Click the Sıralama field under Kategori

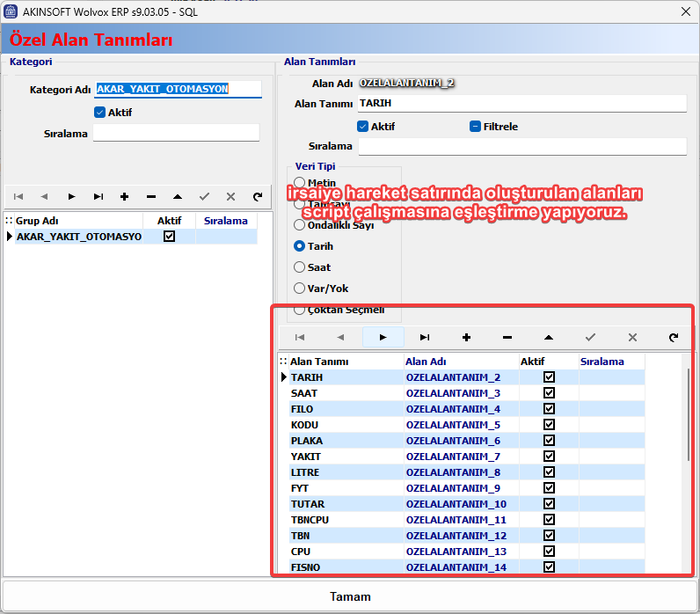click(176, 133)
